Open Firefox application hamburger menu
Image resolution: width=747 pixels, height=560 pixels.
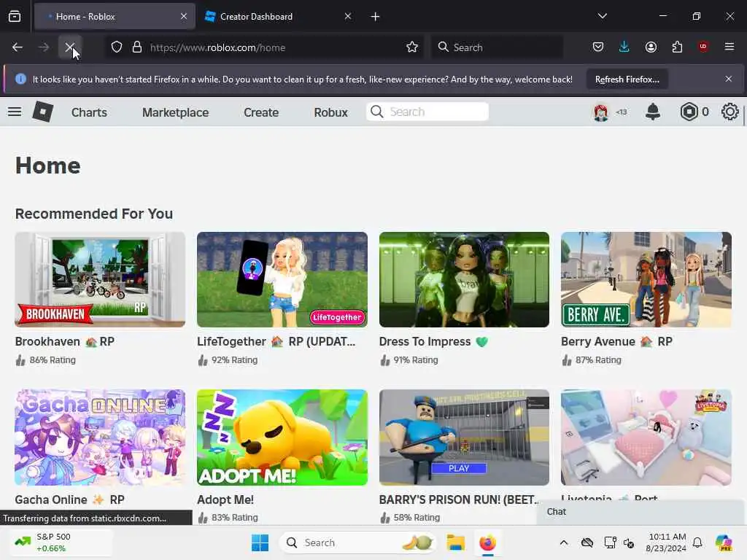[x=729, y=47]
